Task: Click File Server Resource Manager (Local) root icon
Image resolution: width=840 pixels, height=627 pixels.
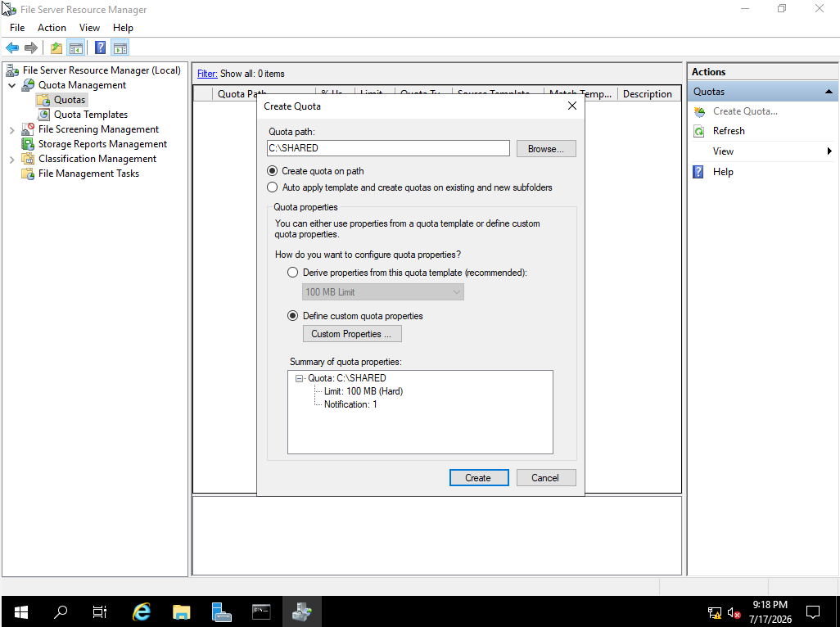Action: click(12, 70)
